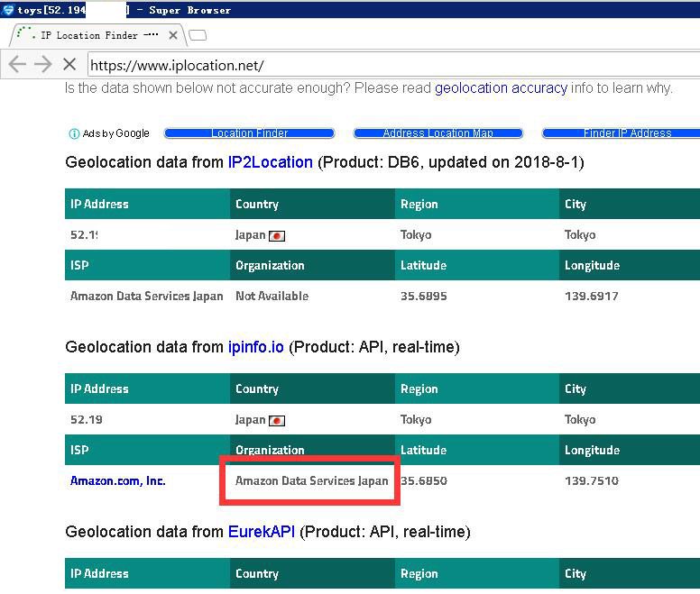Click the Amazon.com, Inc. ISP link
This screenshot has width=700, height=594.
pyautogui.click(x=118, y=480)
